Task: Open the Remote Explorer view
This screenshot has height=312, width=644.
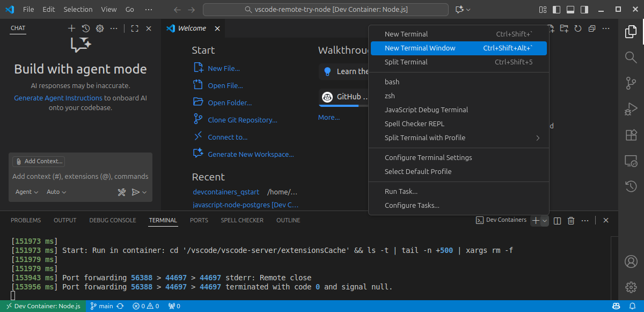Action: [631, 161]
